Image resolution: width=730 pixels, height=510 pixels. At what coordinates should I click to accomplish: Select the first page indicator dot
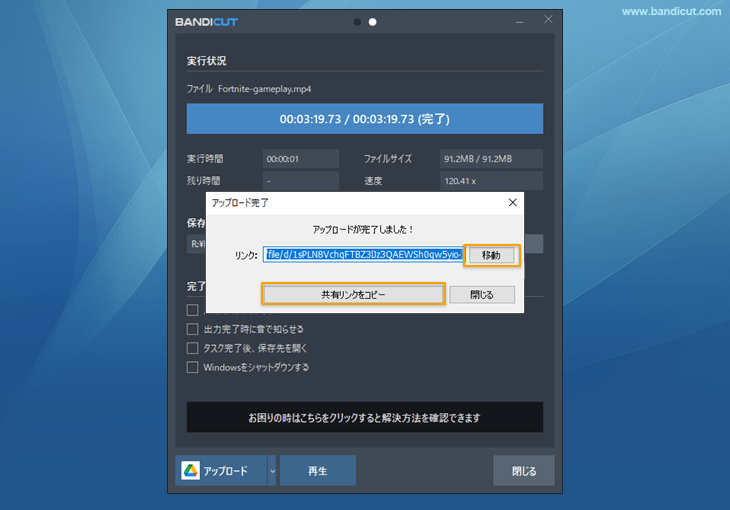[x=357, y=22]
